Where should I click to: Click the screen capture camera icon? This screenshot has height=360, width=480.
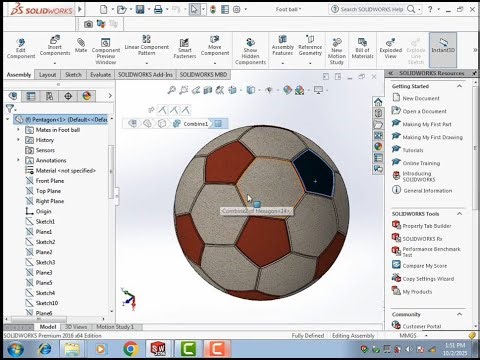(88, 24)
